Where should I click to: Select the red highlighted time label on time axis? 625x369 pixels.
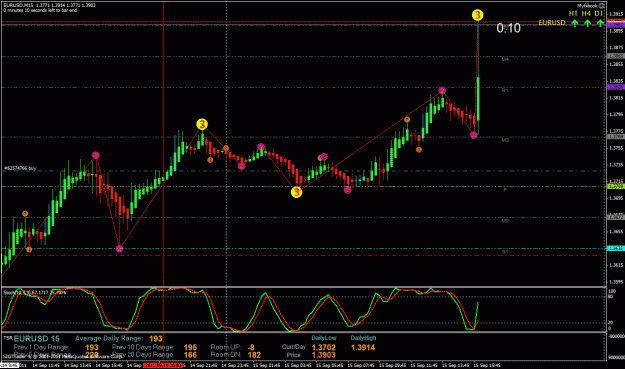point(163,365)
